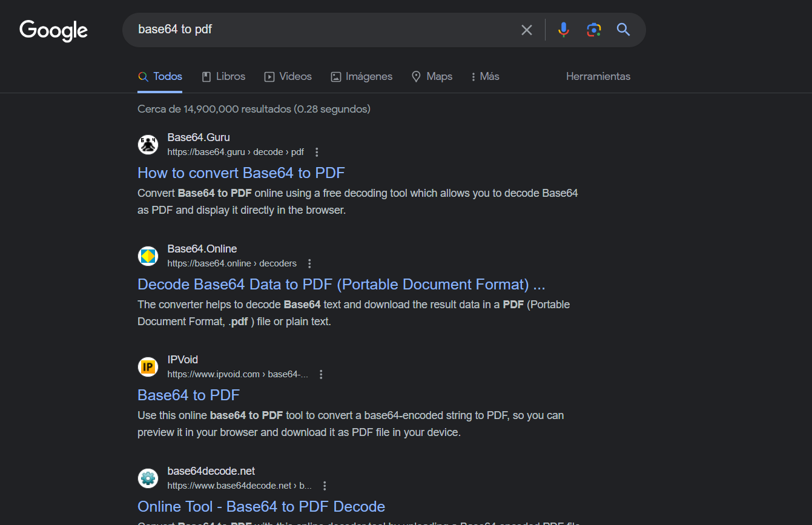This screenshot has width=812, height=525.
Task: Click the Base64.Guru favicon
Action: pyautogui.click(x=148, y=145)
